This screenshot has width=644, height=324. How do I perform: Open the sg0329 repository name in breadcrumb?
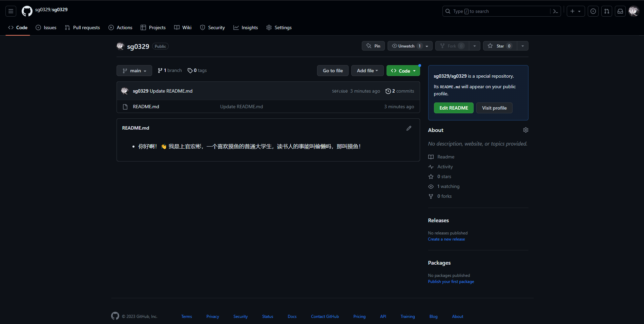(x=60, y=9)
